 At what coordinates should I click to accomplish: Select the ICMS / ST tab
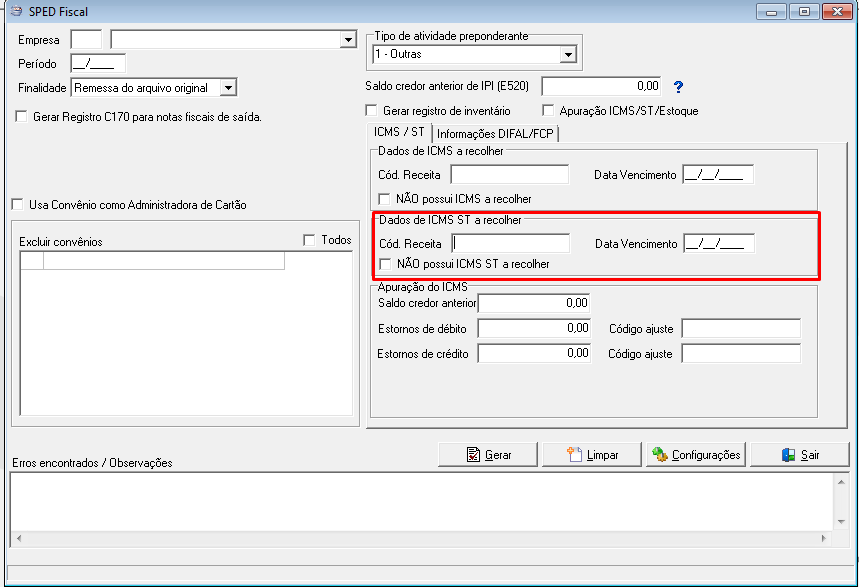[x=399, y=132]
